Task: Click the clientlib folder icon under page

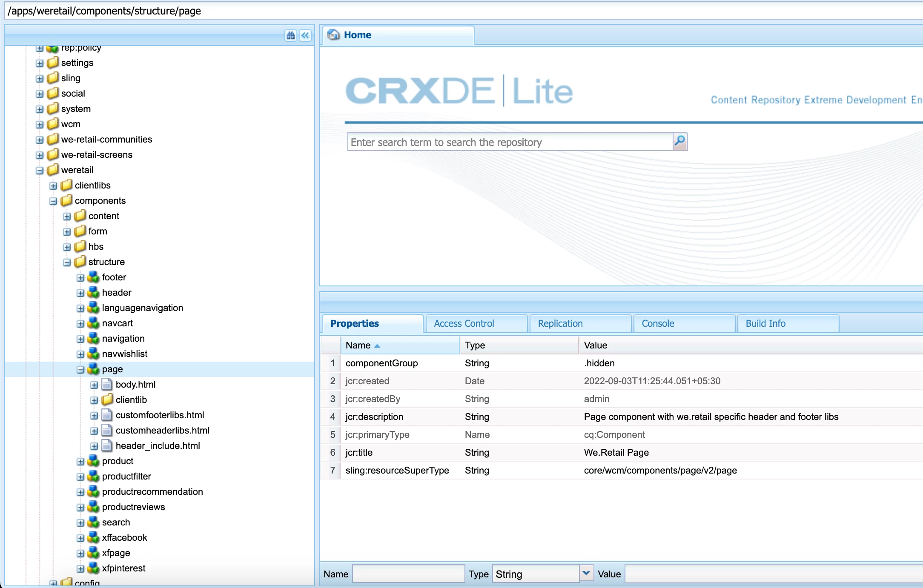Action: [107, 400]
